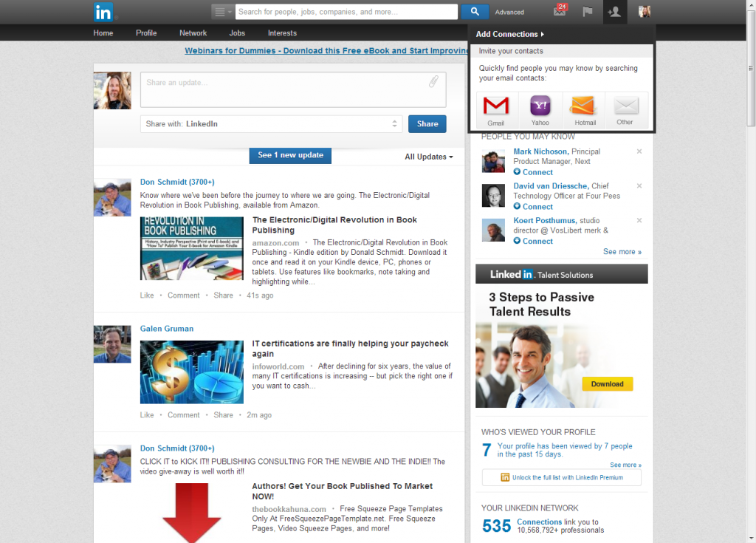The width and height of the screenshot is (756, 543).
Task: Click the magnifier search button
Action: point(475,12)
